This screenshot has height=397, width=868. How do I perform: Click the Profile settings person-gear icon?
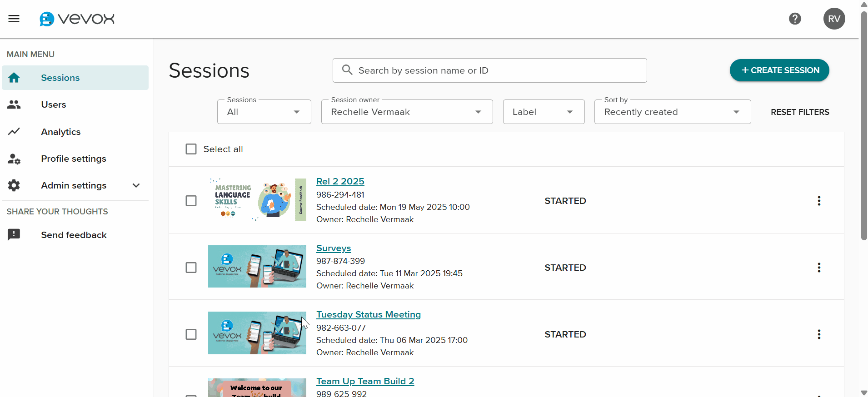point(14,159)
